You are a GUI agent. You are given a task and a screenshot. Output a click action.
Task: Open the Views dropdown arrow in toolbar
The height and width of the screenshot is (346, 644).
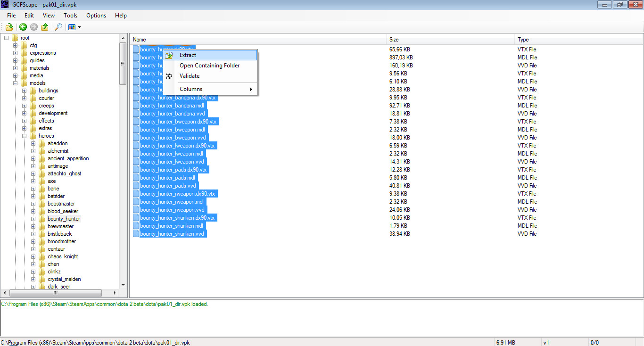coord(79,27)
